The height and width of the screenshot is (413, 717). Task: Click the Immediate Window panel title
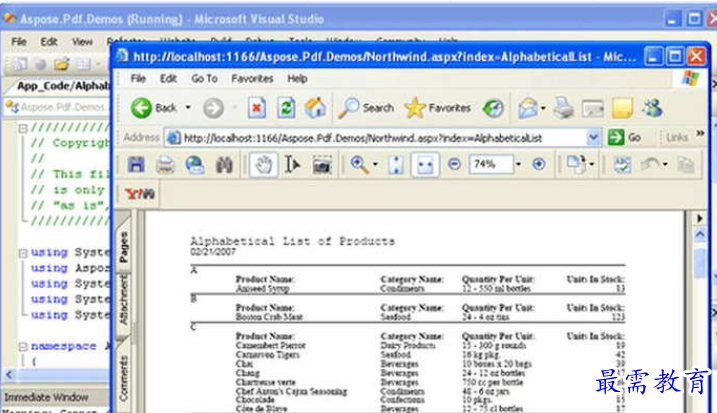point(46,397)
